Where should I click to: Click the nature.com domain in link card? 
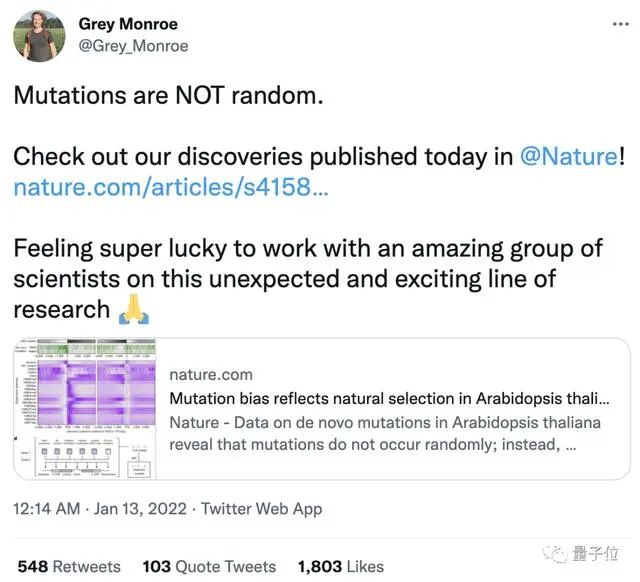coord(211,375)
